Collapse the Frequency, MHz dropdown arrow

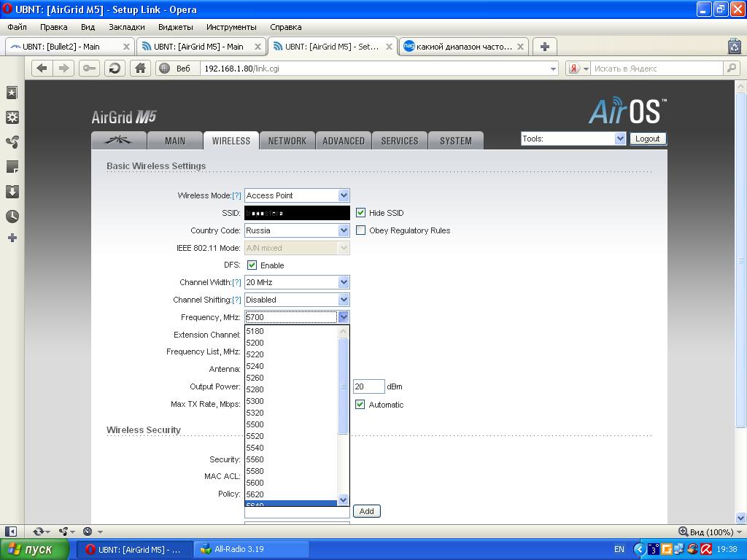(344, 317)
